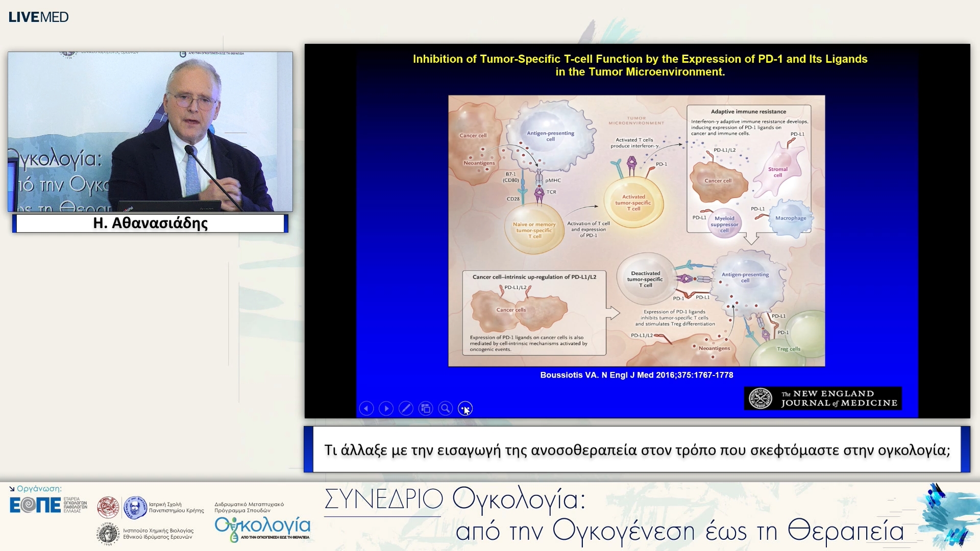980x551 pixels.
Task: Select the Η. Αθανασιάδης speaker name label
Action: coord(150,223)
